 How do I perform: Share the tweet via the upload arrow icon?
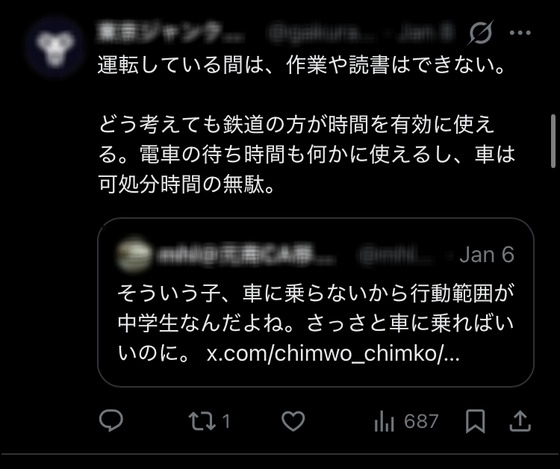coord(520,421)
